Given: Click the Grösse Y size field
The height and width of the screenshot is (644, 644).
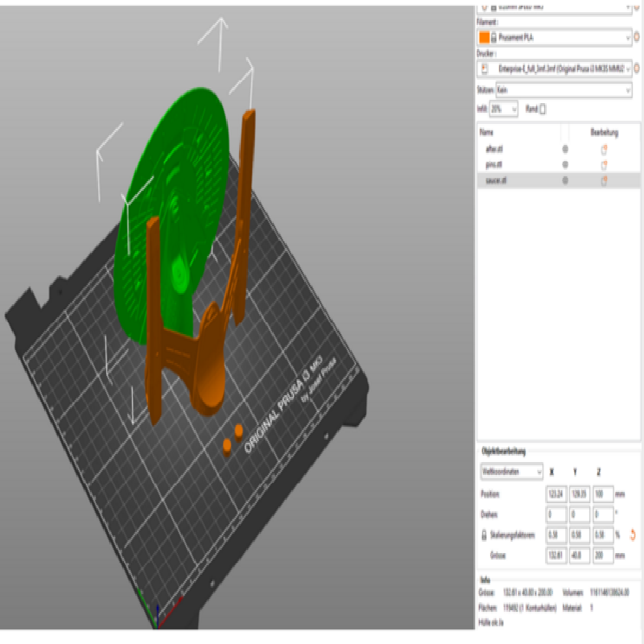Looking at the screenshot, I should coord(580,555).
